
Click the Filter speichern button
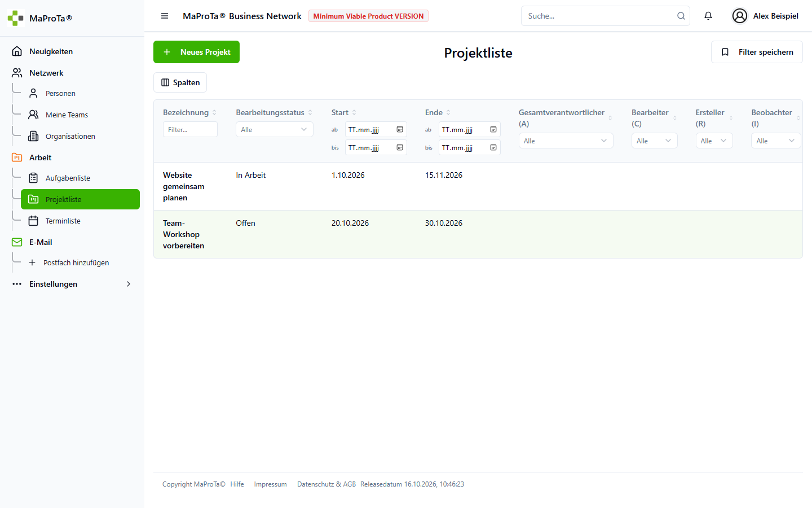point(757,52)
